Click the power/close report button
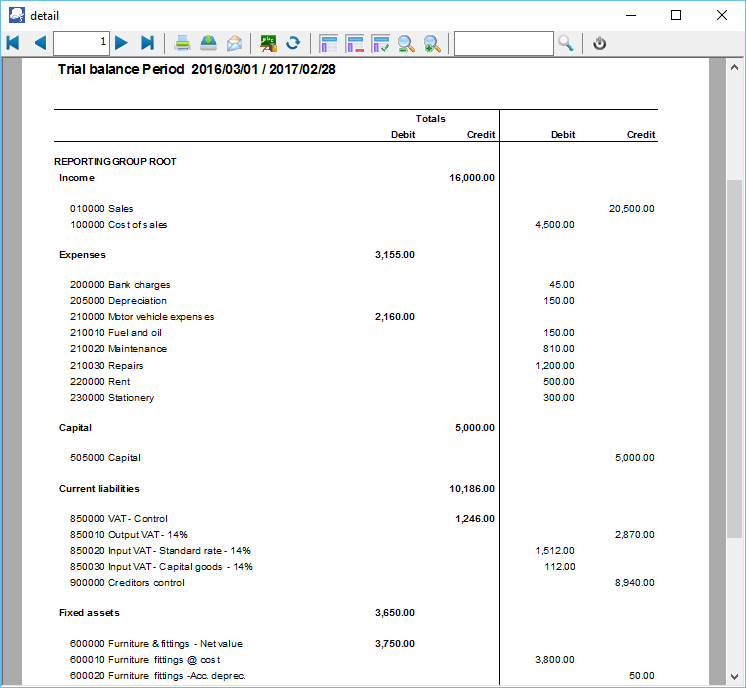This screenshot has width=746, height=688. 600,43
